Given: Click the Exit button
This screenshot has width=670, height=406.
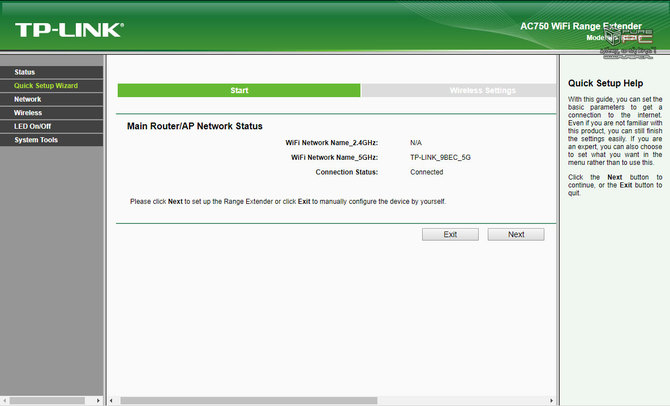Looking at the screenshot, I should [450, 234].
